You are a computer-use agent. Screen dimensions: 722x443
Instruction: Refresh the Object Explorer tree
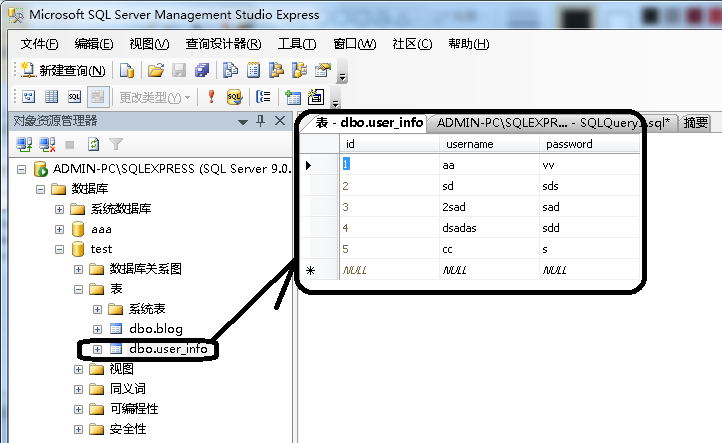point(93,145)
